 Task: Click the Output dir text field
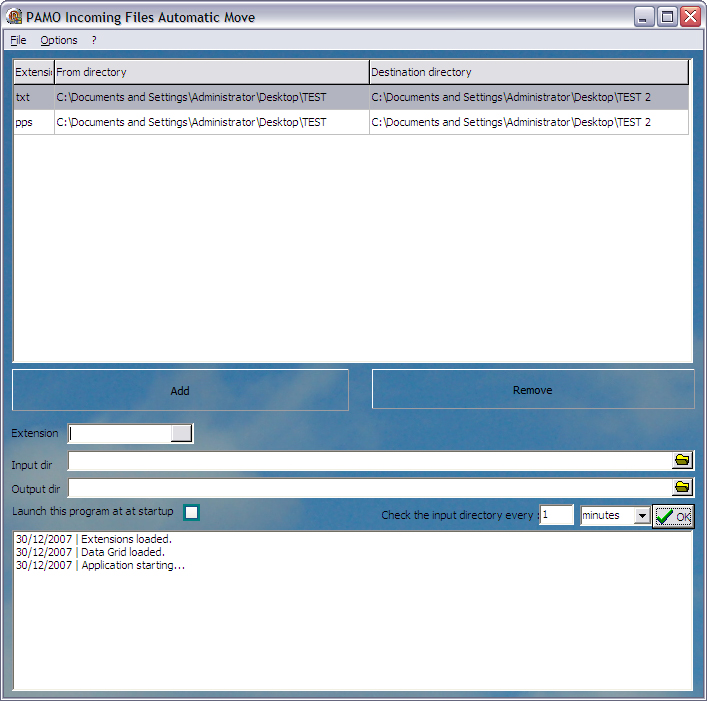tap(370, 487)
